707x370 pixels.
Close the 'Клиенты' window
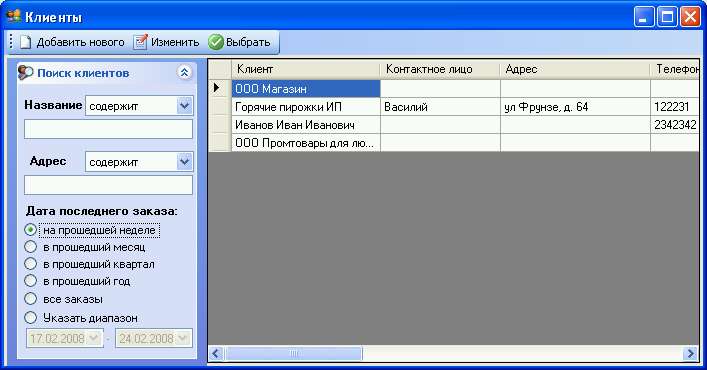[x=690, y=17]
